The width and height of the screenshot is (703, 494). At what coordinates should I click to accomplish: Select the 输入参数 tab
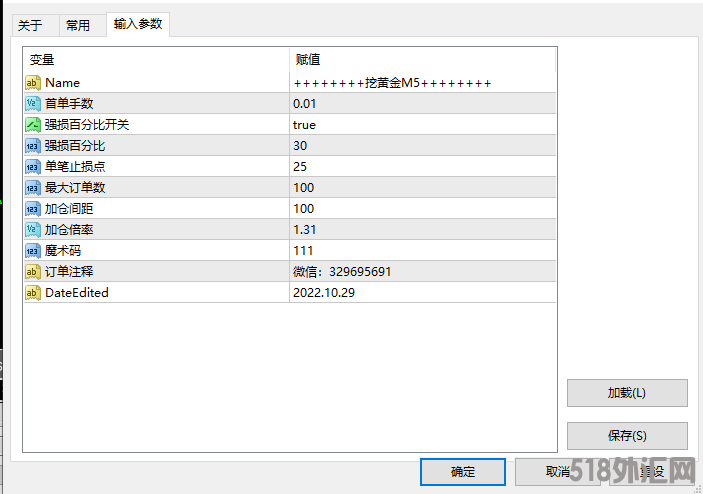click(x=138, y=24)
